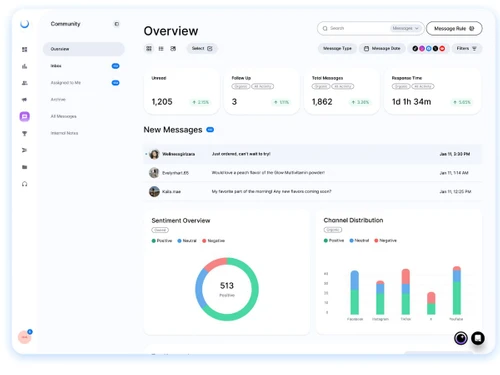The height and width of the screenshot is (375, 500).
Task: Click All Activity pill under Total Messages
Action: click(x=342, y=87)
